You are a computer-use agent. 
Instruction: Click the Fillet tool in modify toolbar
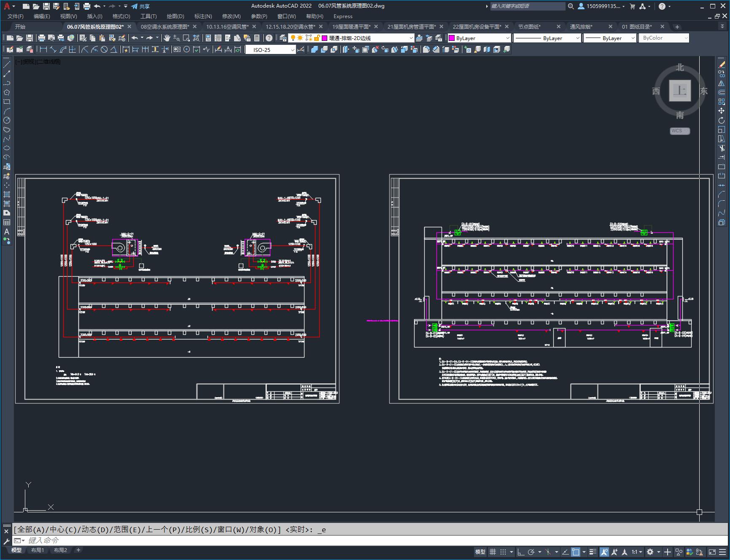(x=722, y=204)
